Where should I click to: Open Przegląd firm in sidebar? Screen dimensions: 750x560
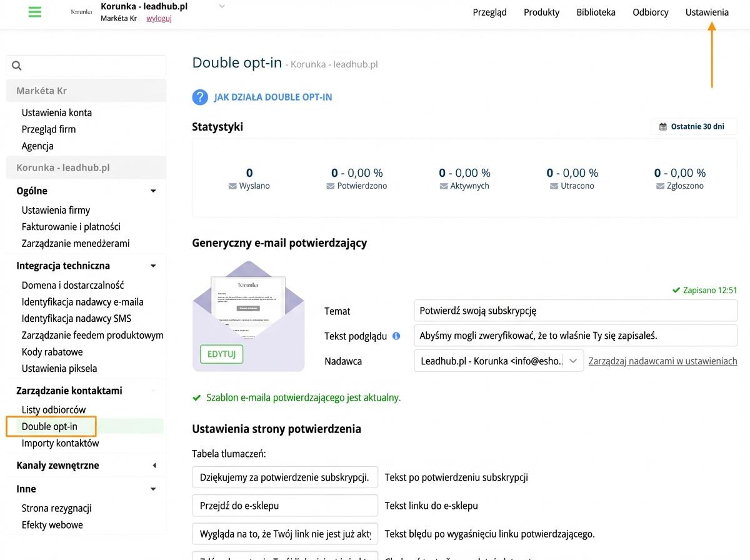(x=49, y=129)
